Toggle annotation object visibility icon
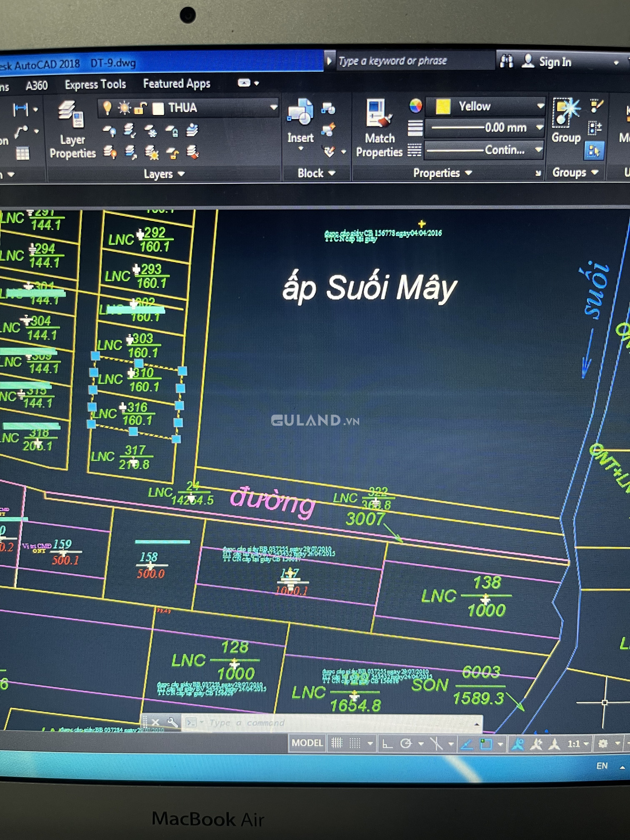The width and height of the screenshot is (630, 840). click(517, 744)
